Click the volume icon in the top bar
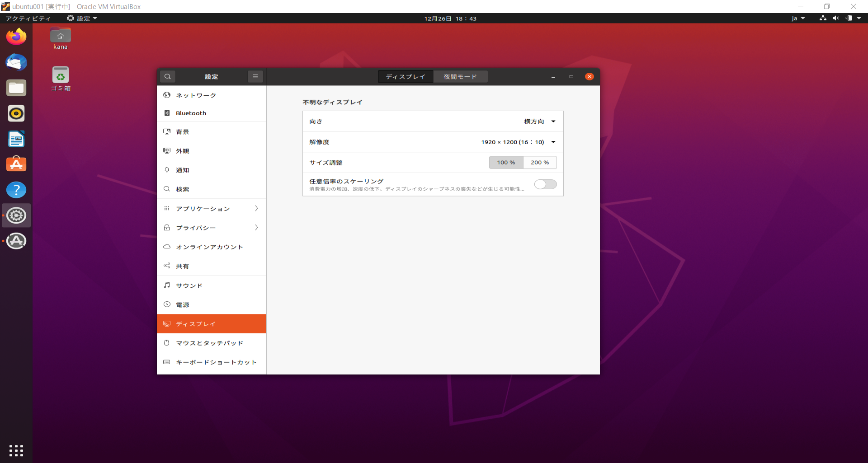 (835, 18)
